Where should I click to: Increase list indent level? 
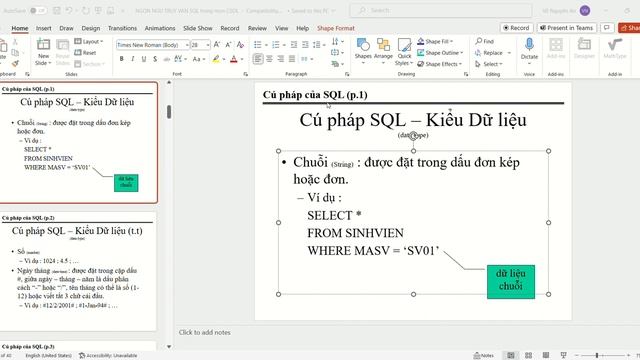[x=305, y=44]
